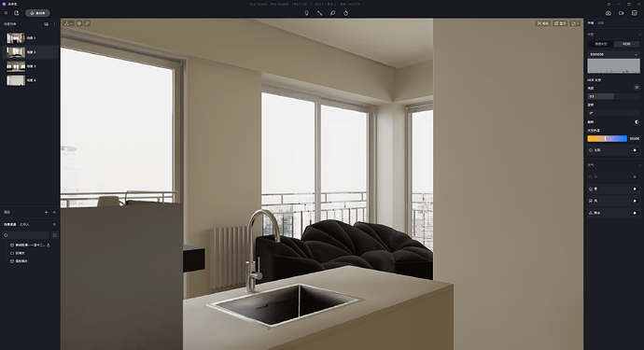Viewport: 644px width, 350px height.
Task: Open the camera snapshot icon at top right
Action: point(609,13)
